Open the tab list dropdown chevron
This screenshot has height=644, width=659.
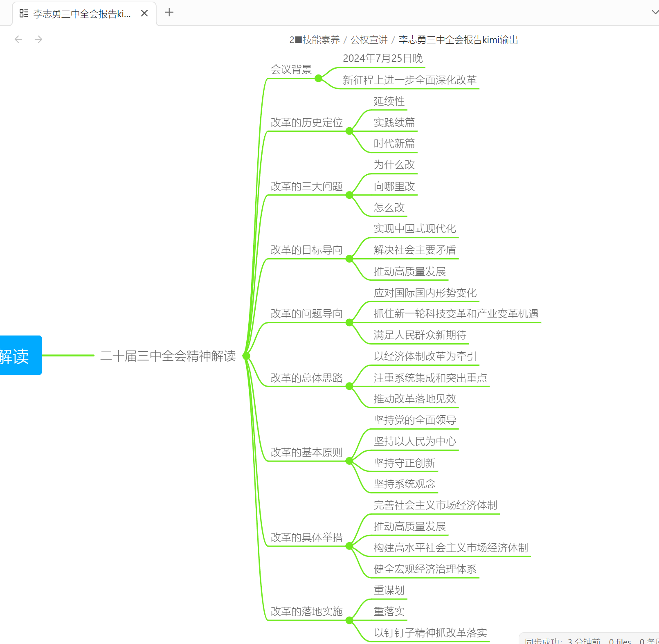[655, 12]
